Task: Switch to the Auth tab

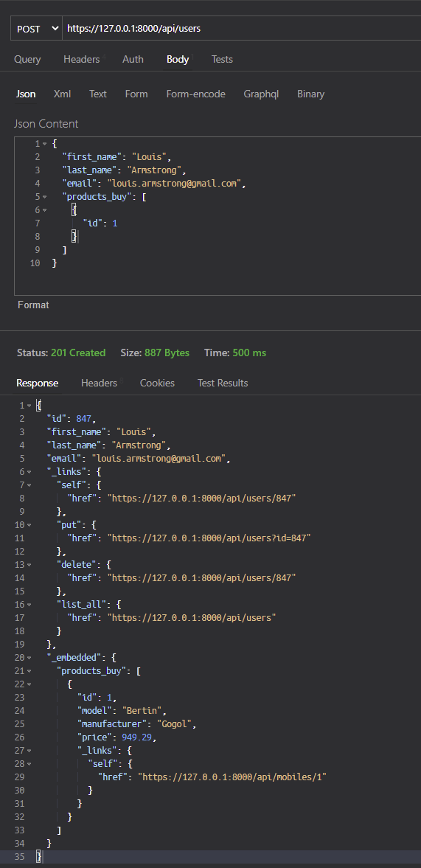Action: click(x=133, y=59)
